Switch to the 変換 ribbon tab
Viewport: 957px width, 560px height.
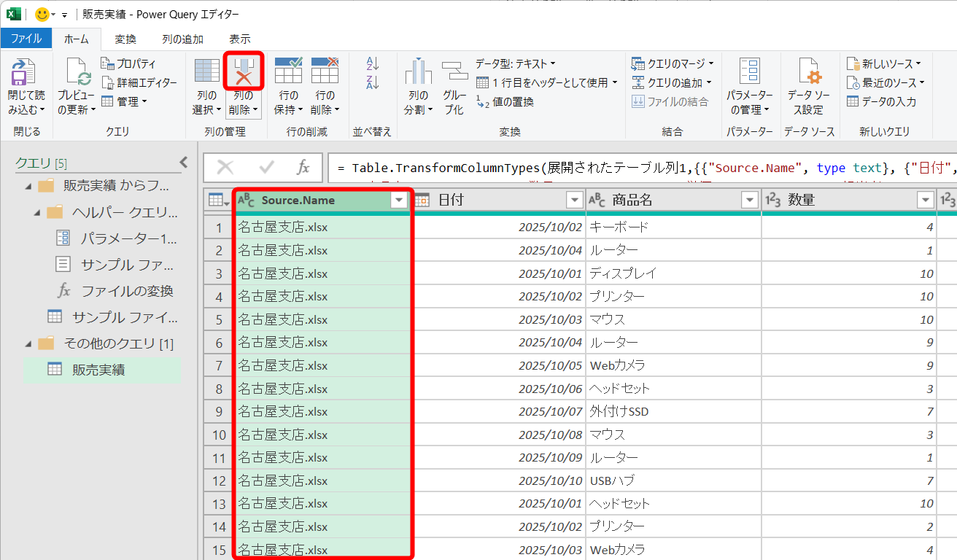click(124, 39)
